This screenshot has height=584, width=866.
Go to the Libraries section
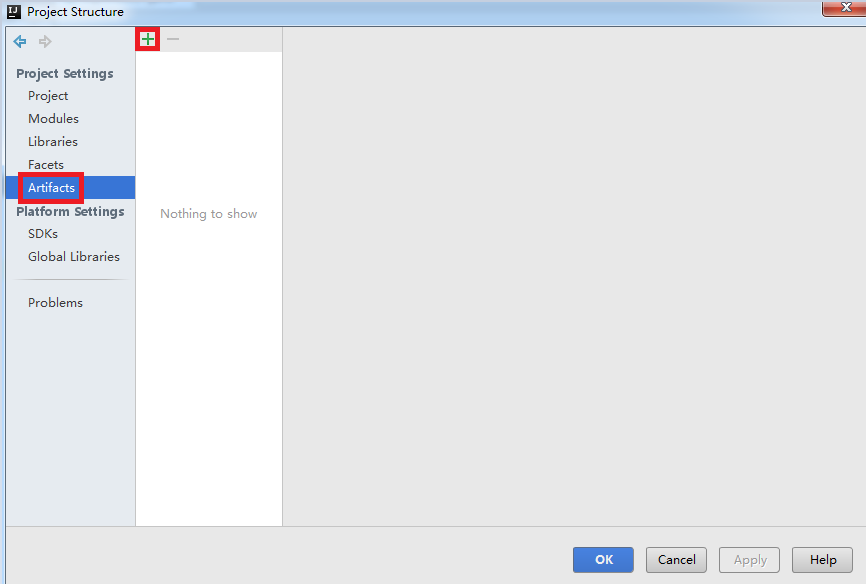click(x=53, y=142)
